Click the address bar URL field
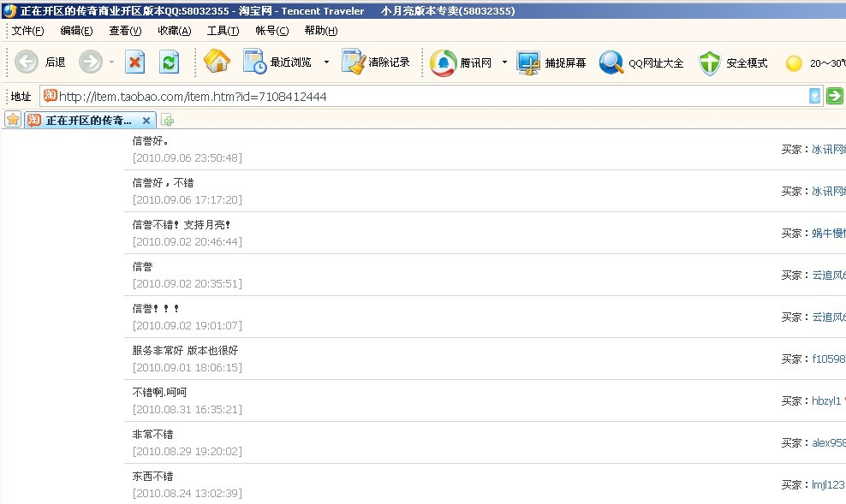The image size is (846, 504). click(x=428, y=97)
